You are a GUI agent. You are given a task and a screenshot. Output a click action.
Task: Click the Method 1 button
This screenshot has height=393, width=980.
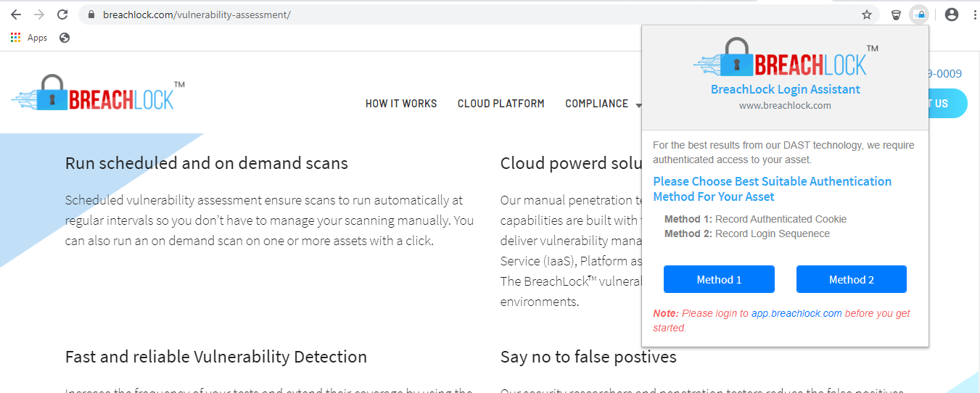click(719, 279)
